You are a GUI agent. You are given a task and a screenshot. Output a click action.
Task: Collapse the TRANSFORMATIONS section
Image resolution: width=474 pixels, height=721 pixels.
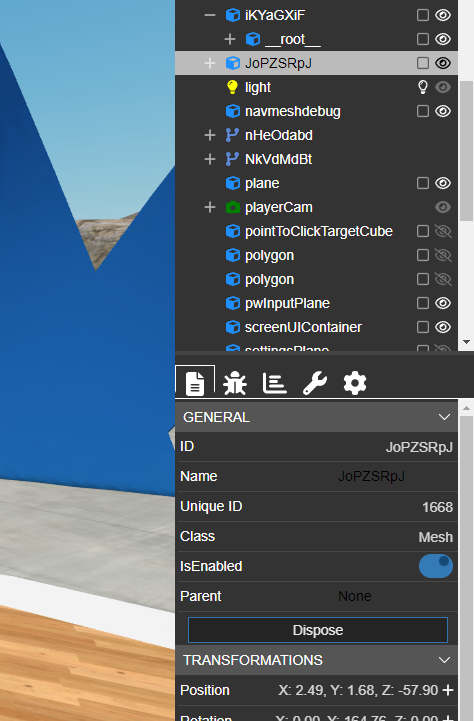[444, 660]
